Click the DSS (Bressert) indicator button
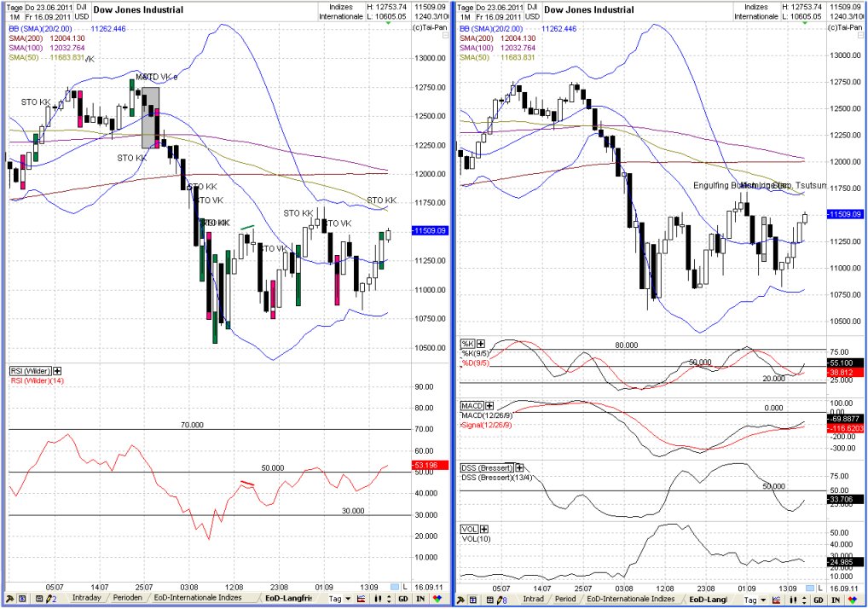This screenshot has height=609, width=868. [489, 468]
